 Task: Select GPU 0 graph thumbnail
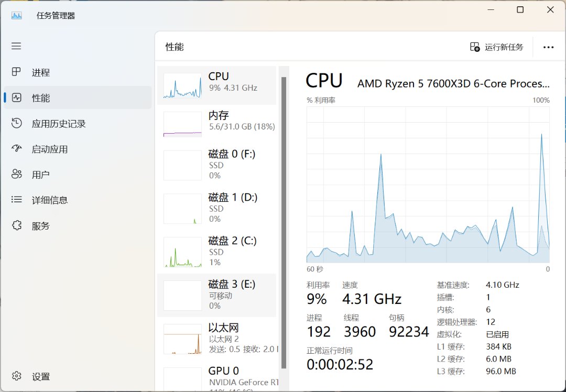click(182, 379)
